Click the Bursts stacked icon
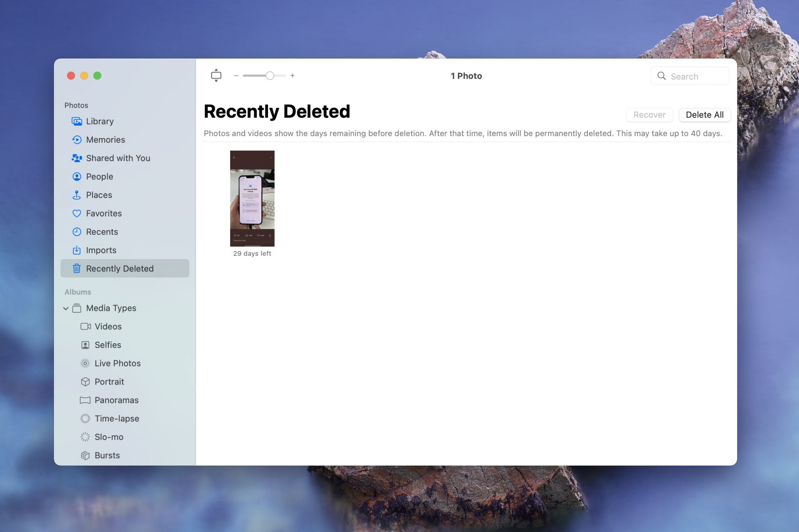 point(85,455)
